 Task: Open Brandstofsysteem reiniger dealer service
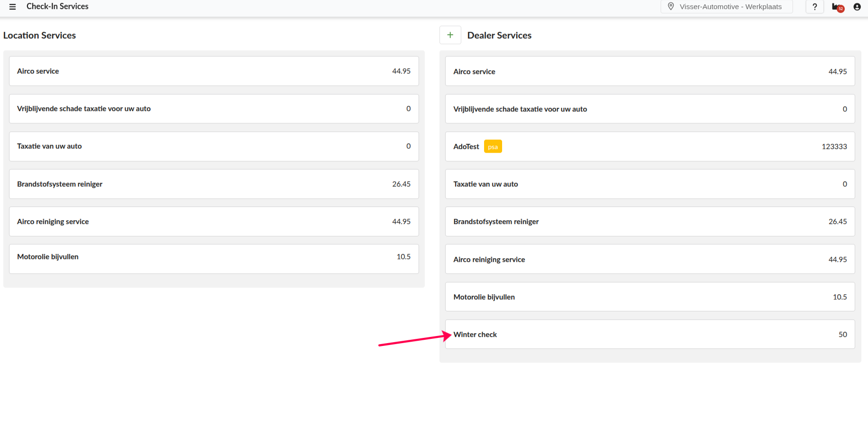pyautogui.click(x=649, y=222)
